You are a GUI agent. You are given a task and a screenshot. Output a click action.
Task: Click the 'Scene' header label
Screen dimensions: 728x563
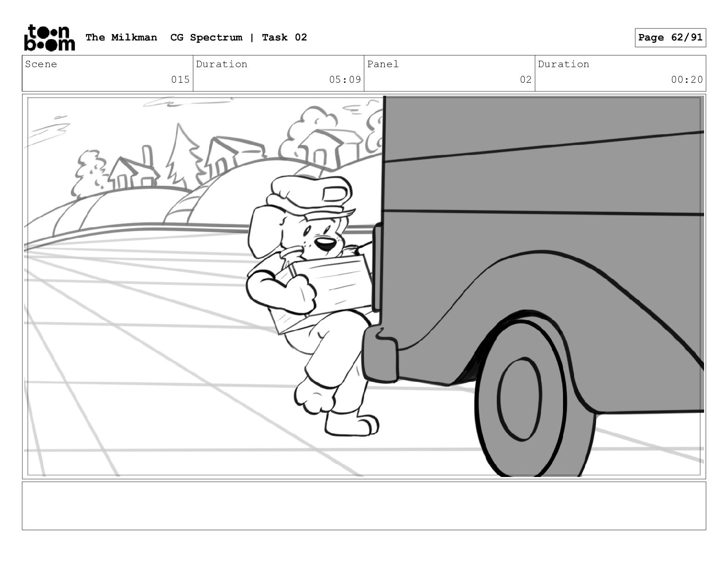coord(41,64)
